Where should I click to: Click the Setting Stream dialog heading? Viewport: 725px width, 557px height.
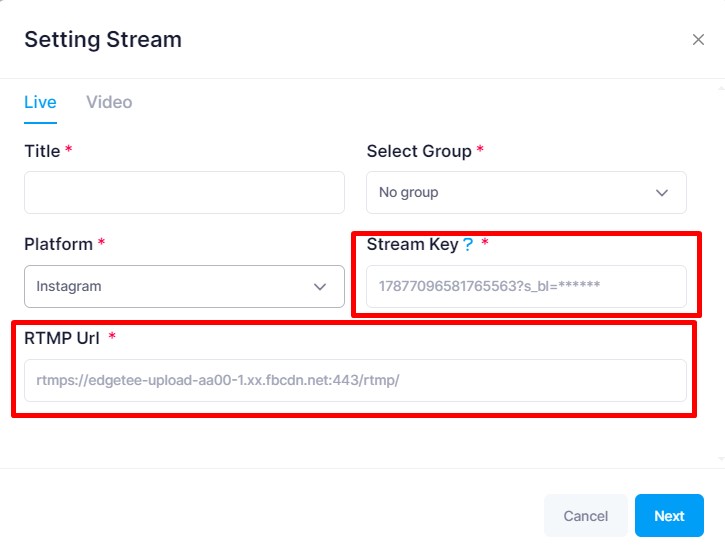pyautogui.click(x=103, y=40)
